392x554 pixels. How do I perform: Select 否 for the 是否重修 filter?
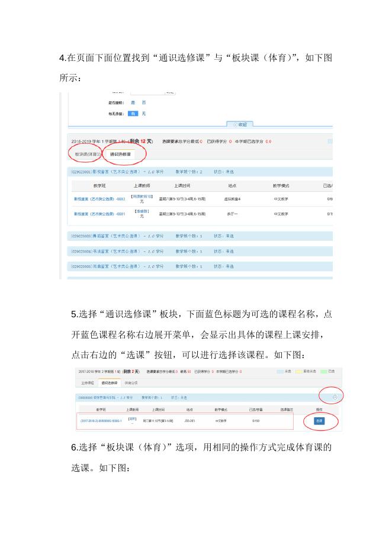pos(144,103)
